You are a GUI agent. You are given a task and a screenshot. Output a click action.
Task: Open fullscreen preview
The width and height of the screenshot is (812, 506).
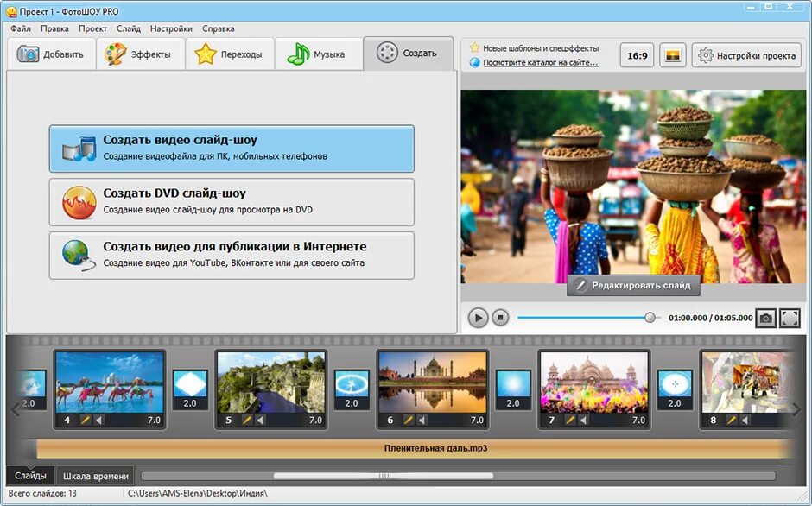pyautogui.click(x=790, y=318)
